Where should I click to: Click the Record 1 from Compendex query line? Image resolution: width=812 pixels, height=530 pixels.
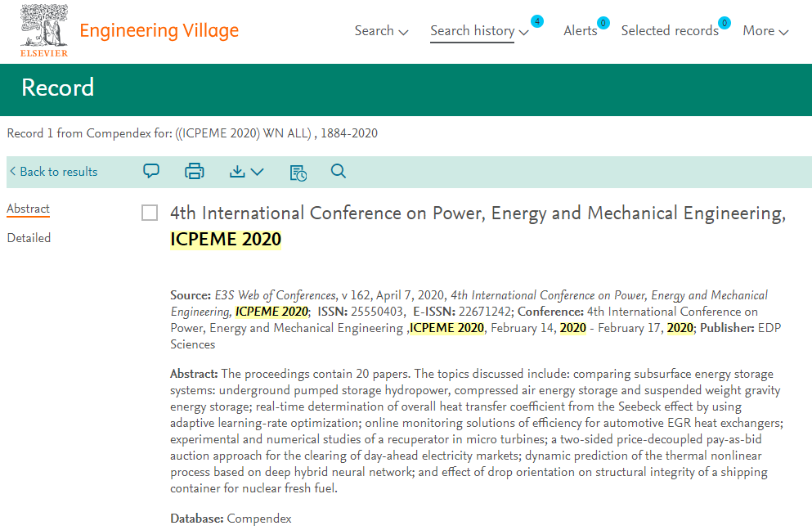[192, 133]
